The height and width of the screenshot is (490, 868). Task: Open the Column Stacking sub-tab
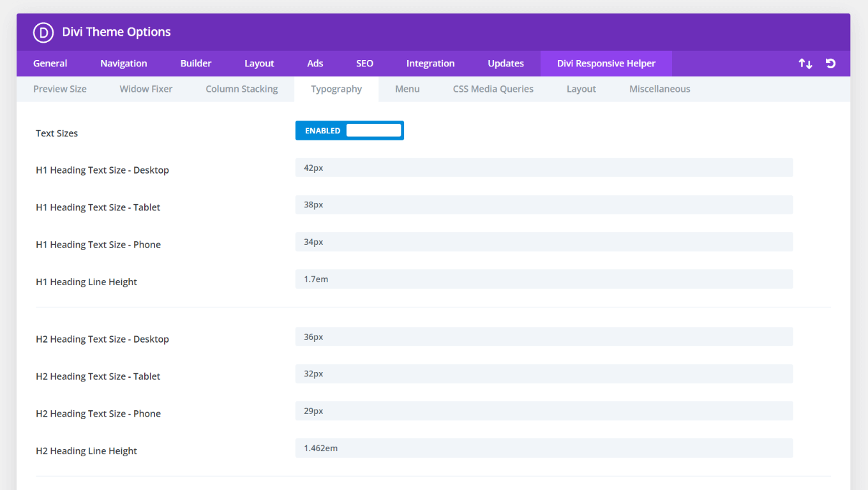click(x=242, y=89)
